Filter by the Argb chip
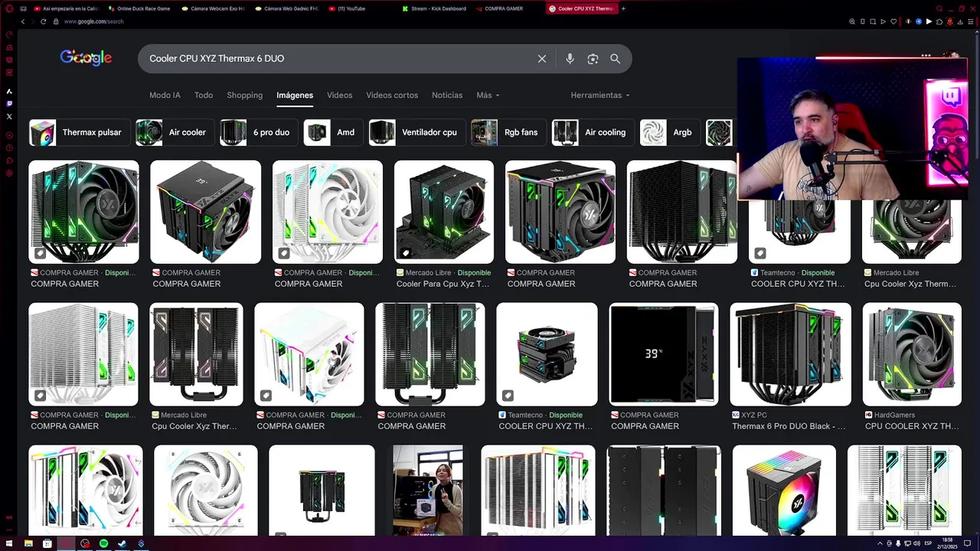Image resolution: width=980 pixels, height=551 pixels. pyautogui.click(x=669, y=132)
